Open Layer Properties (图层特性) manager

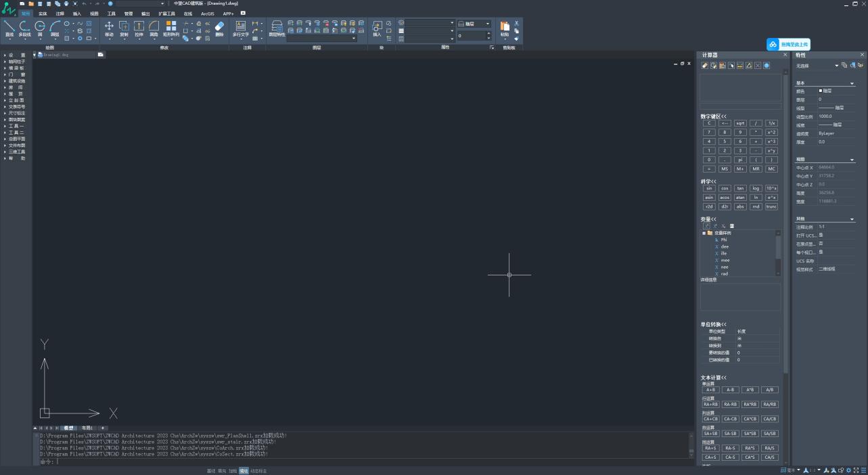pos(277,28)
